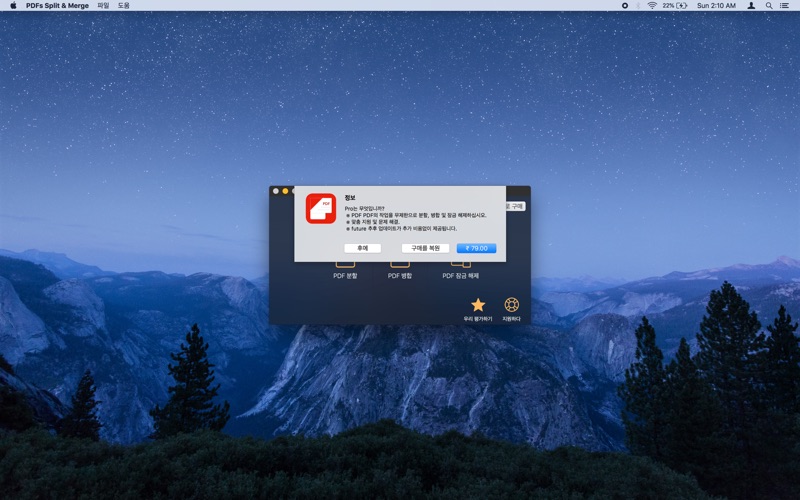
Task: Open the 파일 menu
Action: [x=103, y=5]
